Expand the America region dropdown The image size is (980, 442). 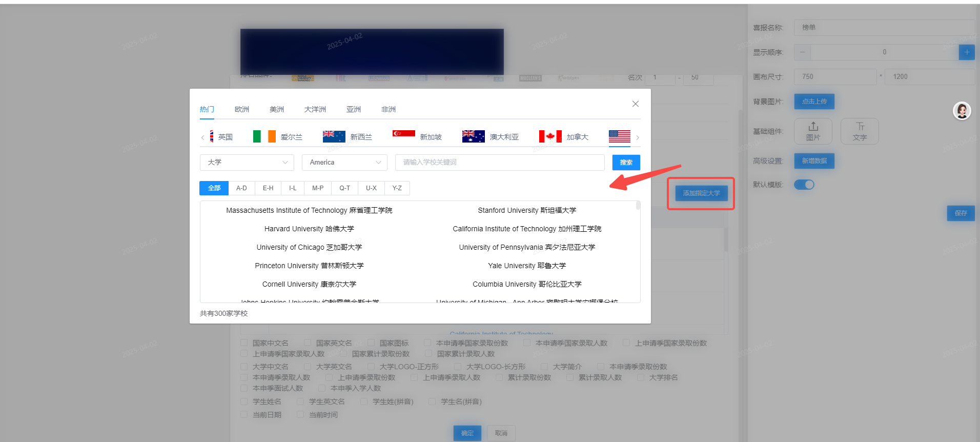344,162
